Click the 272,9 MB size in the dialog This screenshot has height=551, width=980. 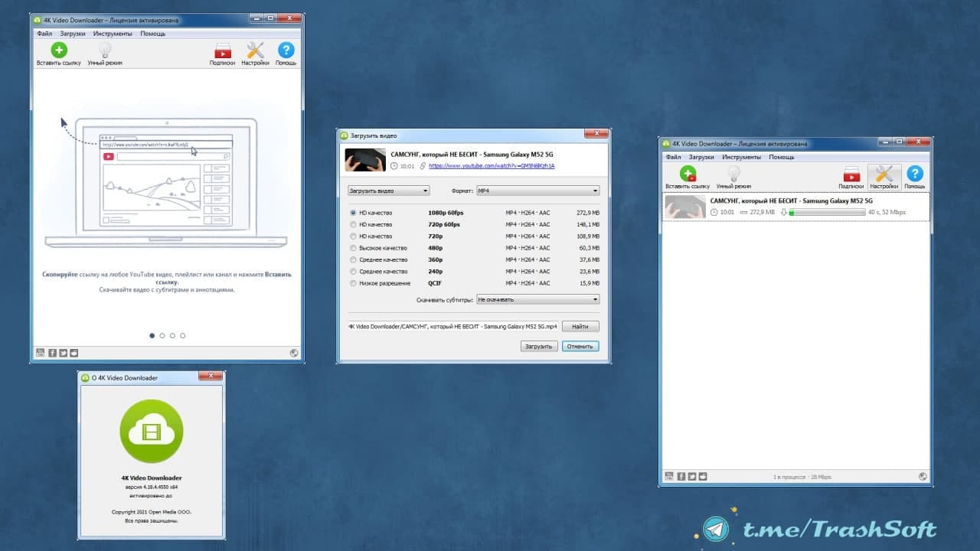pyautogui.click(x=588, y=213)
